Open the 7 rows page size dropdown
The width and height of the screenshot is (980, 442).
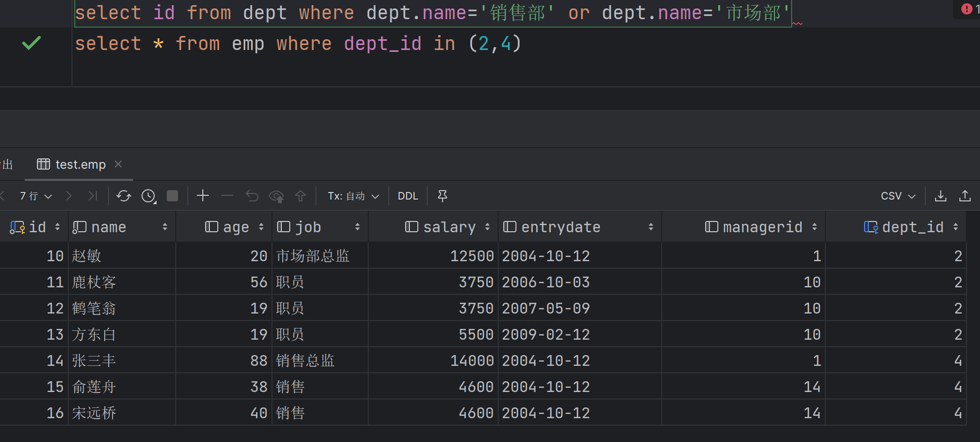(x=36, y=196)
